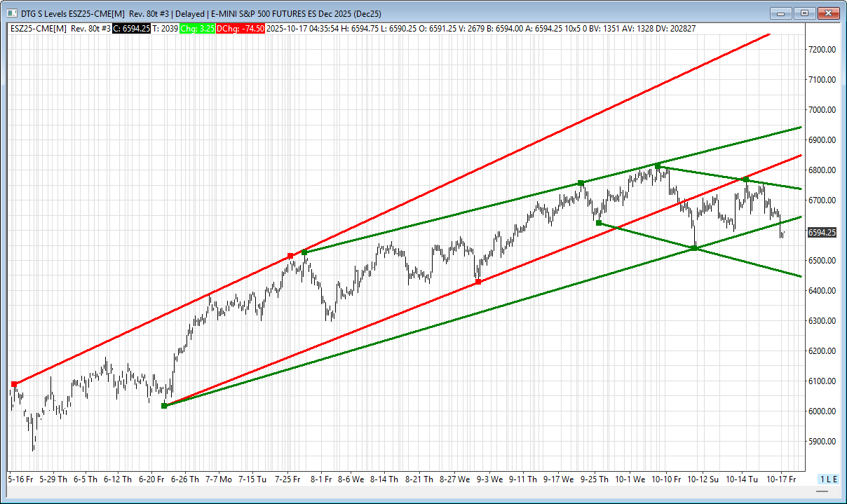Click the green Chg: 3.25 header box
Viewport: 847px width, 504px height.
tap(197, 28)
